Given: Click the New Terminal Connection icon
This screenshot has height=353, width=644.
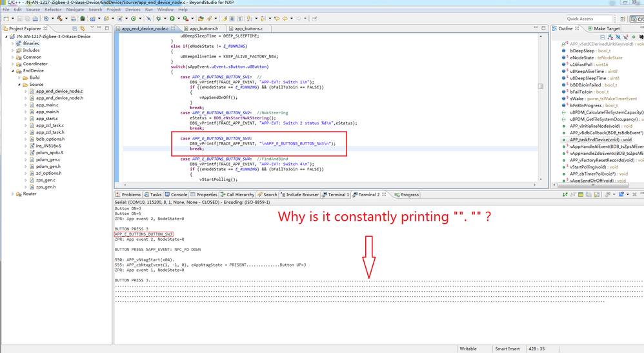Looking at the screenshot, I should [x=621, y=194].
